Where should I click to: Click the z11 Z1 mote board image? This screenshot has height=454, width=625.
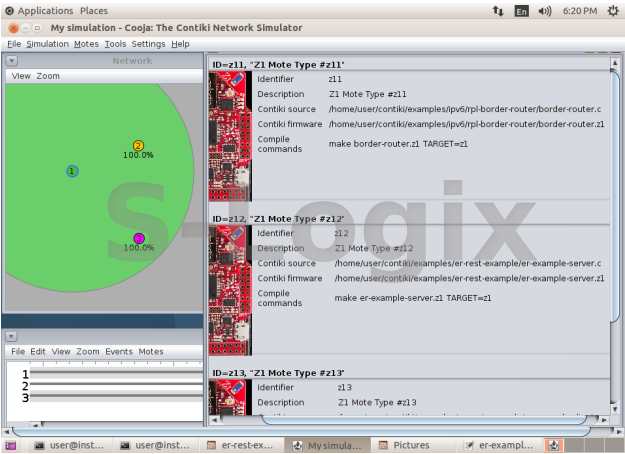pyautogui.click(x=230, y=136)
